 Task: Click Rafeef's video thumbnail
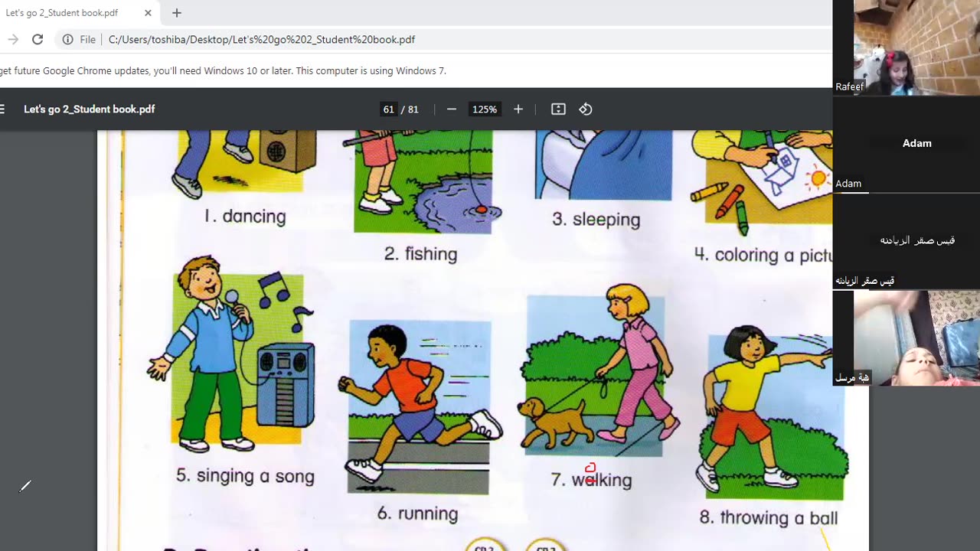[x=906, y=47]
